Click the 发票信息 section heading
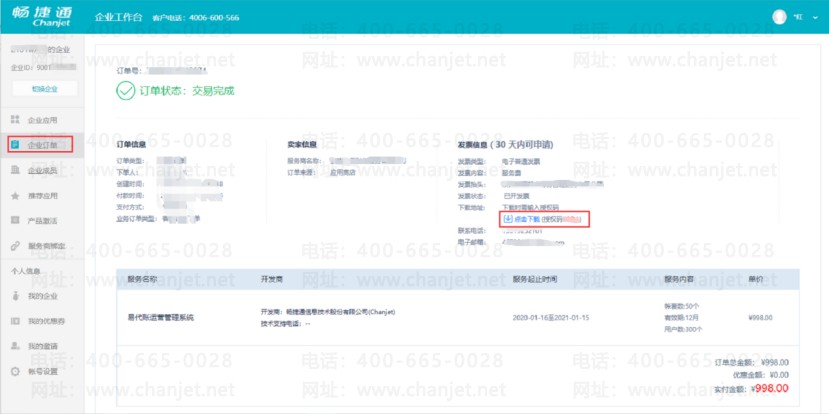Screen dimensions: 829x414 (x=505, y=144)
